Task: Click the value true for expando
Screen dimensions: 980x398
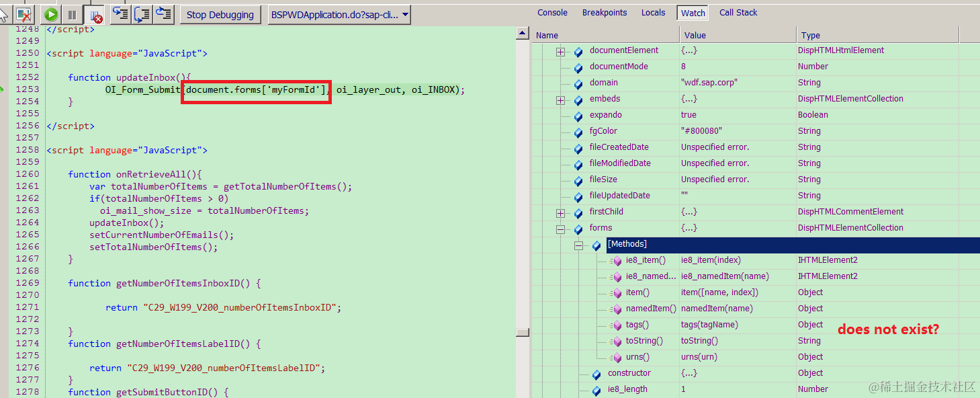Action: coord(688,115)
